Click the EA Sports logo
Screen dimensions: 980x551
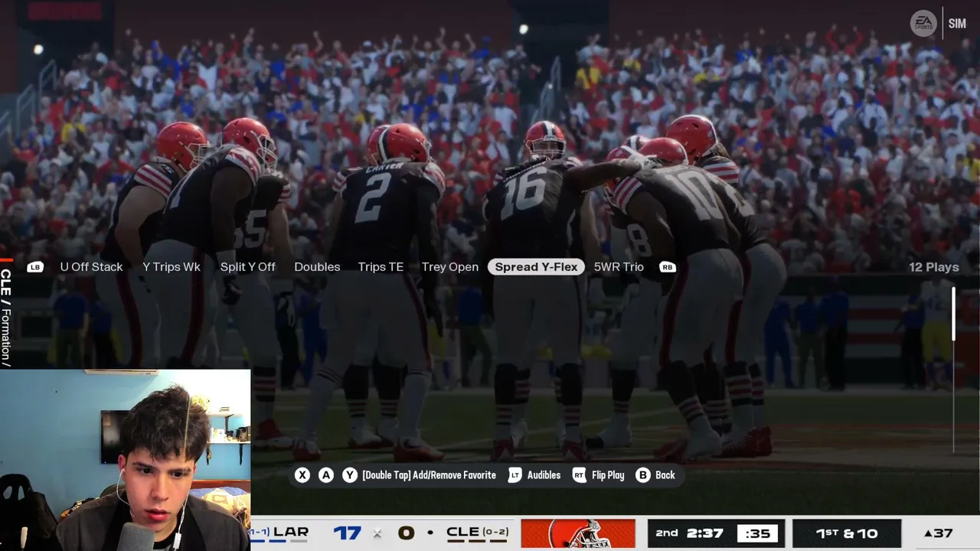[923, 24]
